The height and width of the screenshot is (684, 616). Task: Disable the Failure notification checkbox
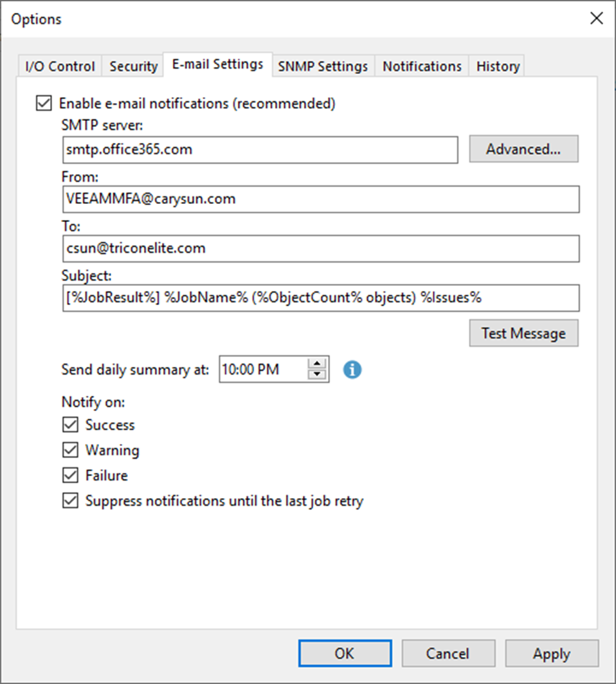click(x=70, y=475)
